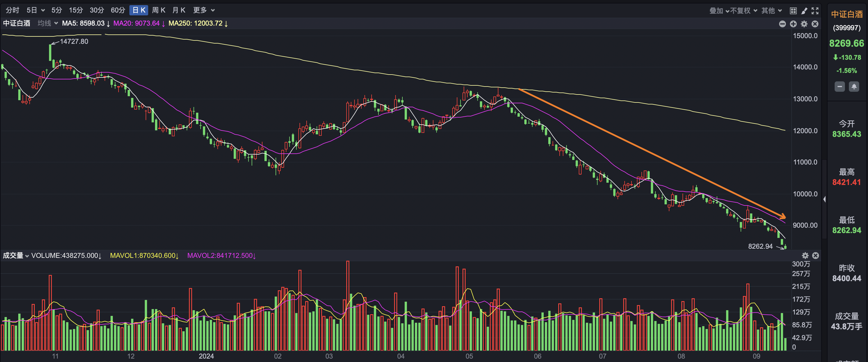Click the 今开 value 8365.43
Viewport: 868px width, 362px height.
pos(847,134)
